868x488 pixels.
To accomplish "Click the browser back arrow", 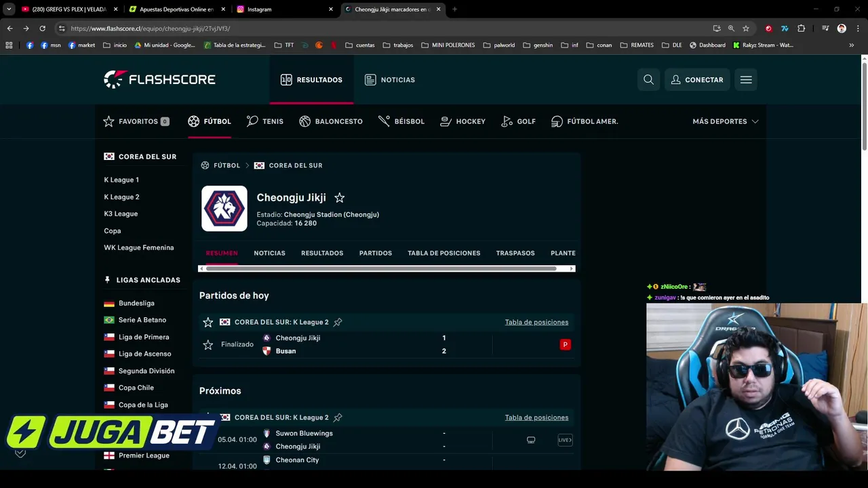I will click(9, 28).
